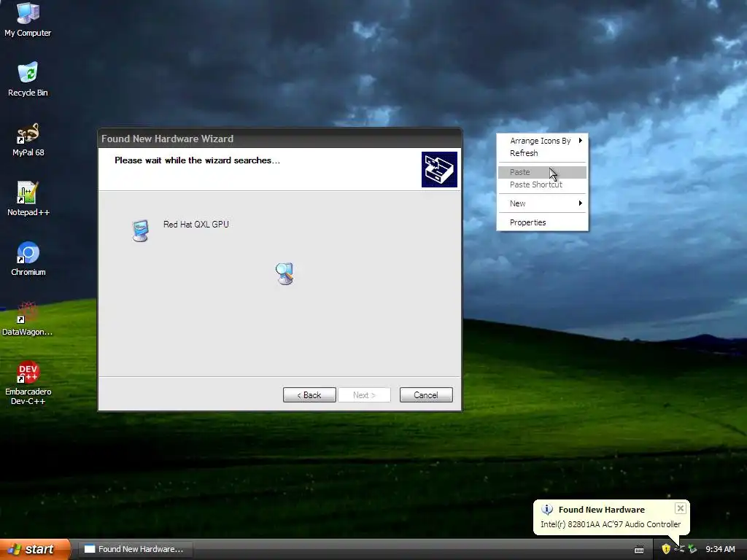Click the 9:34 AM clock

coord(720,549)
